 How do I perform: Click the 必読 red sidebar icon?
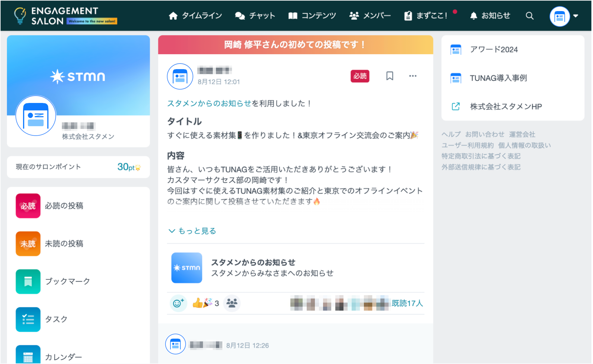click(28, 206)
